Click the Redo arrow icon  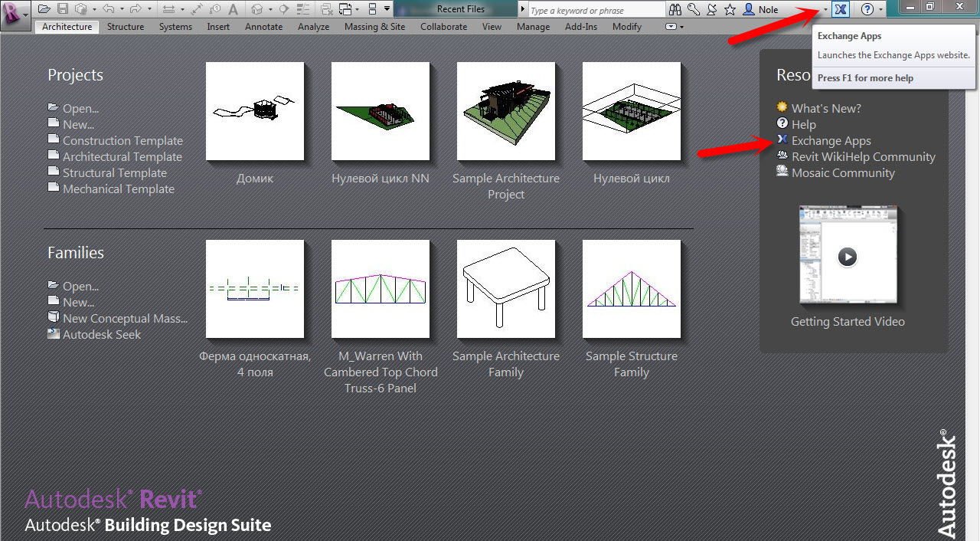(x=136, y=9)
